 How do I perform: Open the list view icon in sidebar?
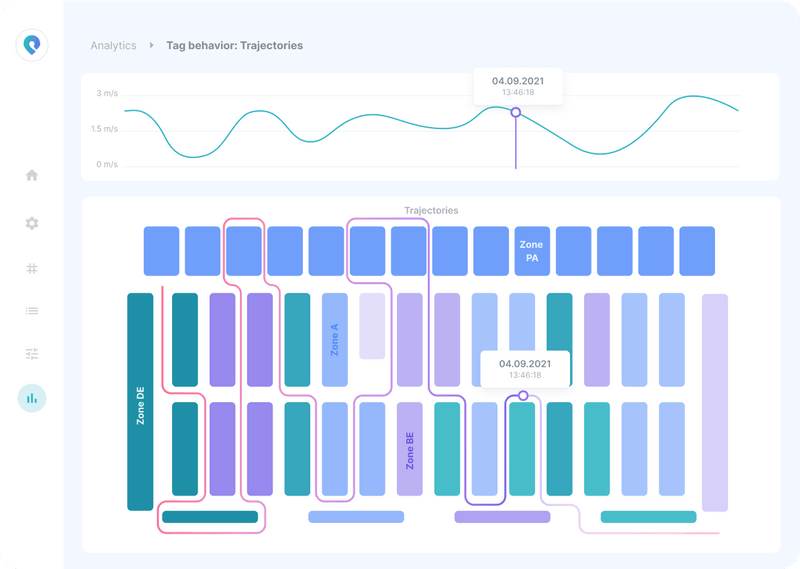32,311
